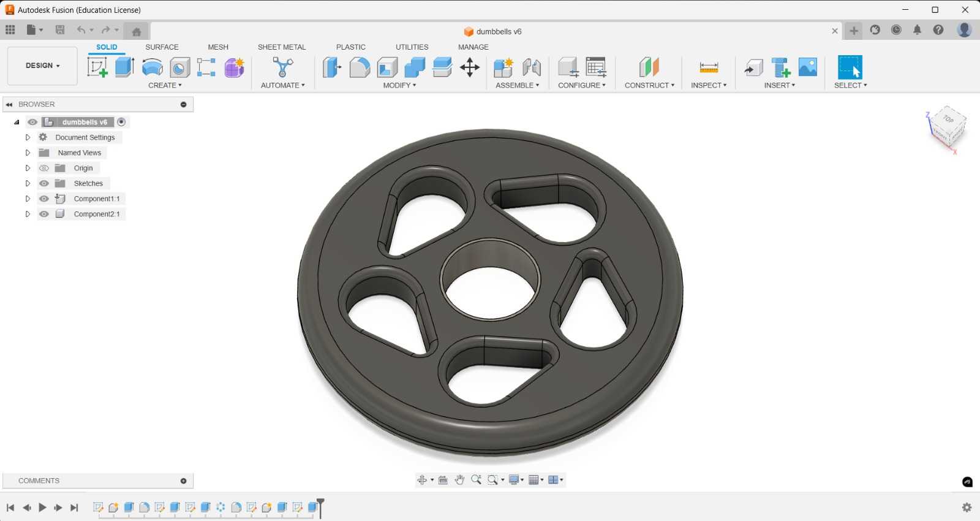Open the CONSTRUCT dropdown menu
This screenshot has width=980, height=521.
[x=649, y=85]
